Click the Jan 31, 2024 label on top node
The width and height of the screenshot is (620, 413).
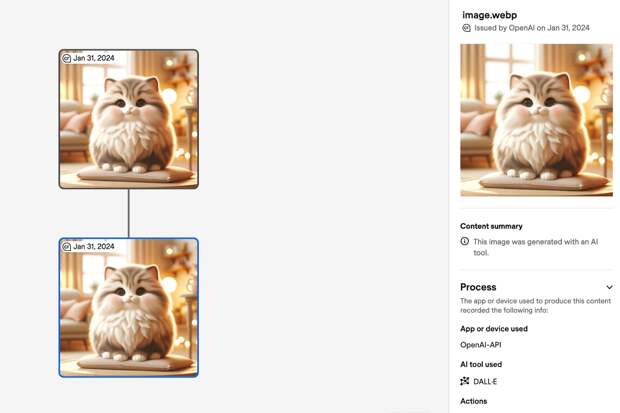click(x=94, y=58)
